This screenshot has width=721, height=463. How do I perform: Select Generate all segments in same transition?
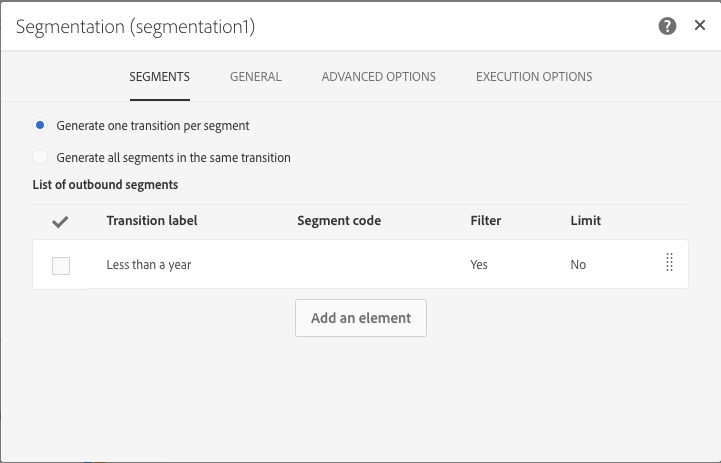click(x=40, y=157)
